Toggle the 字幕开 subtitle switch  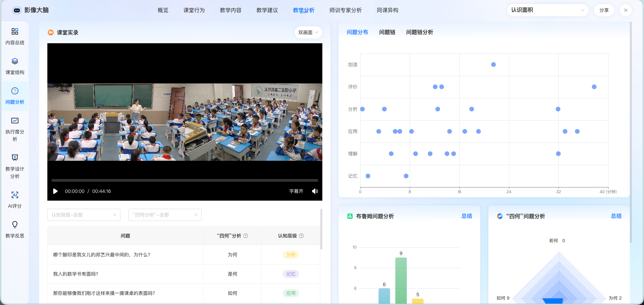coord(296,191)
